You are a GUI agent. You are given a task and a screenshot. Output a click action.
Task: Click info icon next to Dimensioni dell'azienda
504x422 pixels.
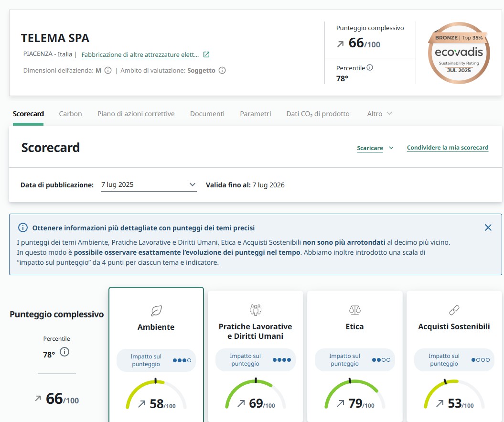pyautogui.click(x=108, y=70)
